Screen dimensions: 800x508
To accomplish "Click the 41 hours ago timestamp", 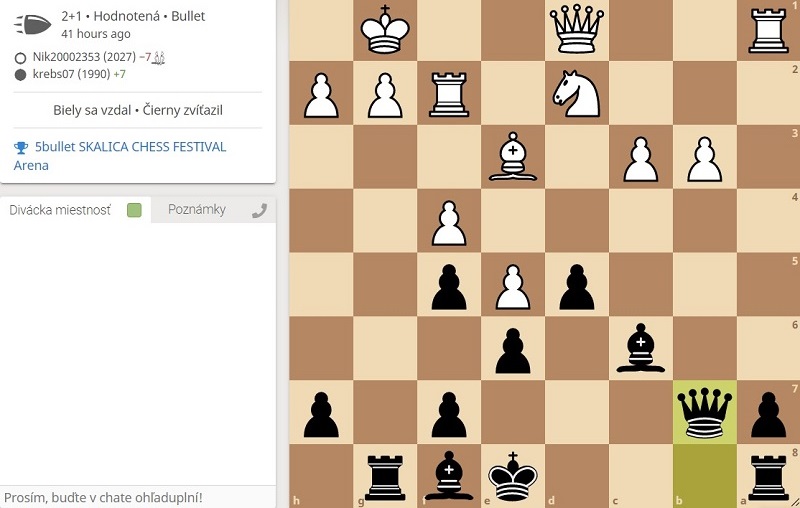I will click(96, 34).
